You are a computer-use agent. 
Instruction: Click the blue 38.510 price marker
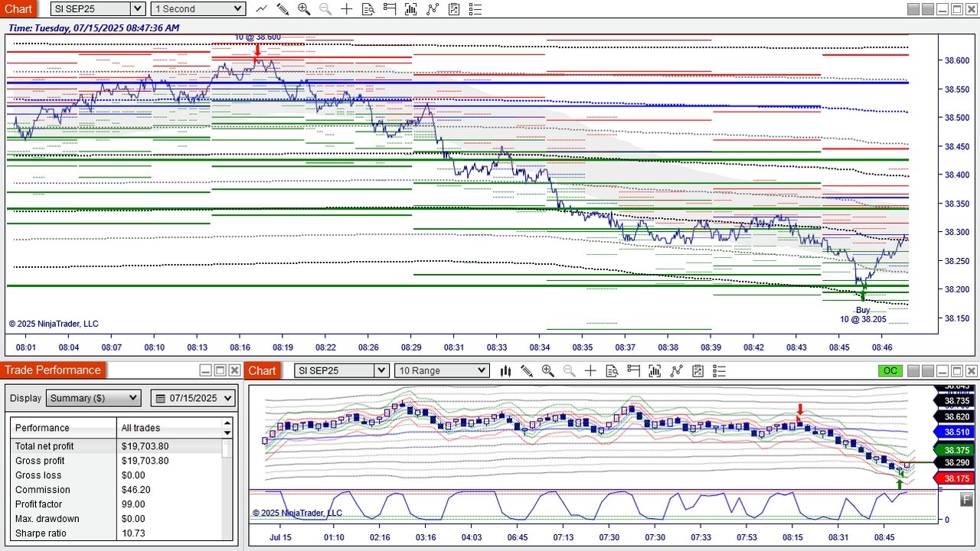point(957,432)
